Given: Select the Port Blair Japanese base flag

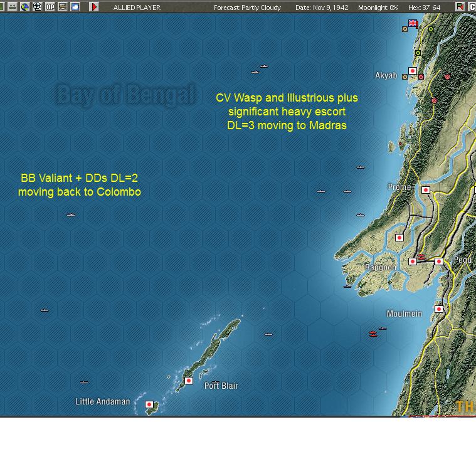Looking at the screenshot, I should (x=189, y=381).
